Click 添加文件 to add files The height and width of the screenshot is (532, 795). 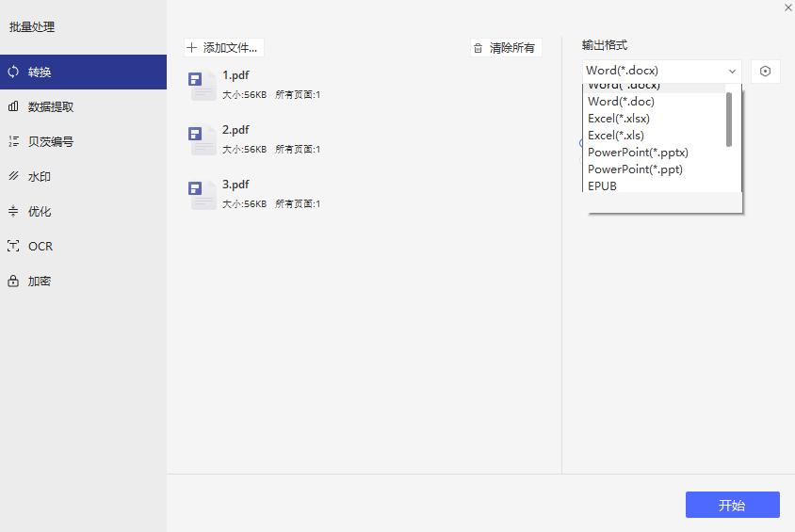click(224, 48)
